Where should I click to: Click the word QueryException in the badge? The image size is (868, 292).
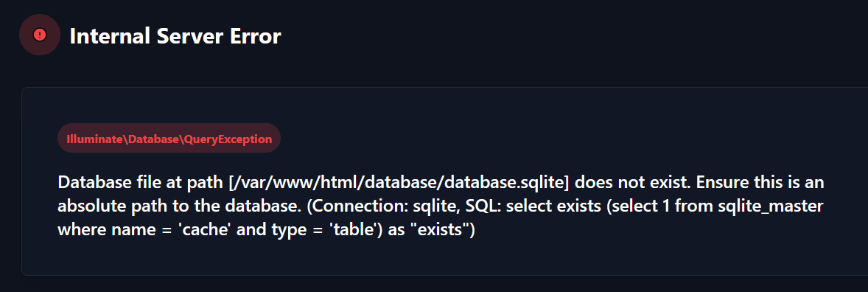(235, 139)
